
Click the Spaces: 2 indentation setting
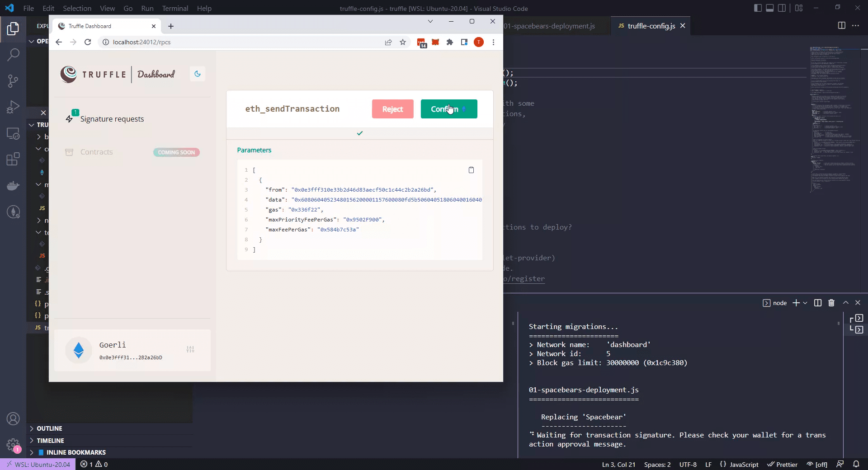pos(657,464)
